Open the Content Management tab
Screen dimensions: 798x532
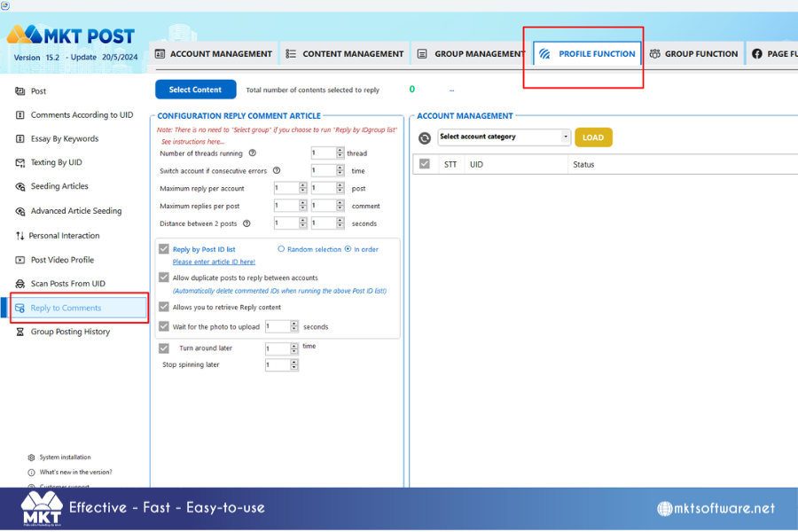[344, 54]
